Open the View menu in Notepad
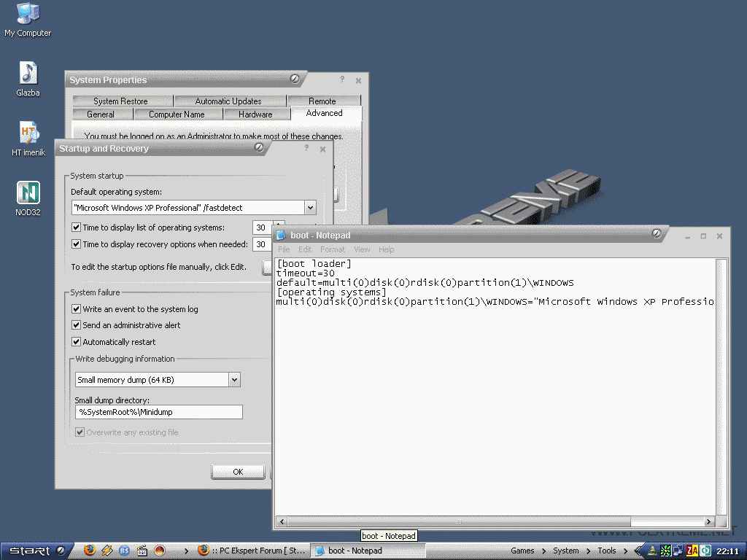Viewport: 747px width, 560px height. click(x=362, y=249)
